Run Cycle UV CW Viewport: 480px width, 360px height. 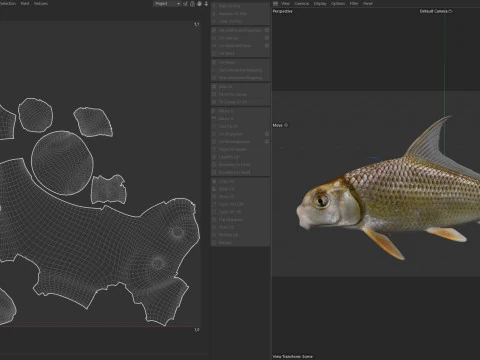point(240,212)
